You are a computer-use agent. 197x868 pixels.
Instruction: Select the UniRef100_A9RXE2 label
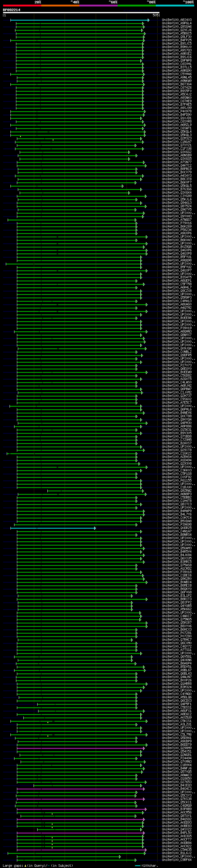[177, 54]
